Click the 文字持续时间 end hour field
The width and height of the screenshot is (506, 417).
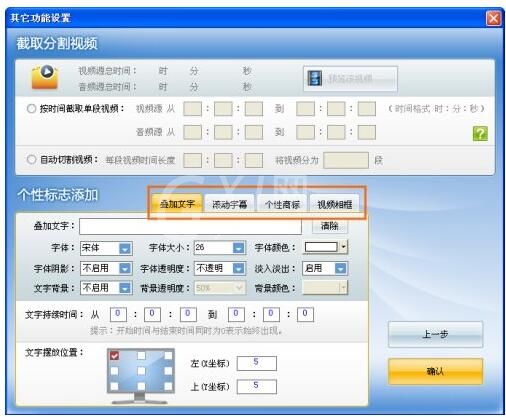point(236,314)
